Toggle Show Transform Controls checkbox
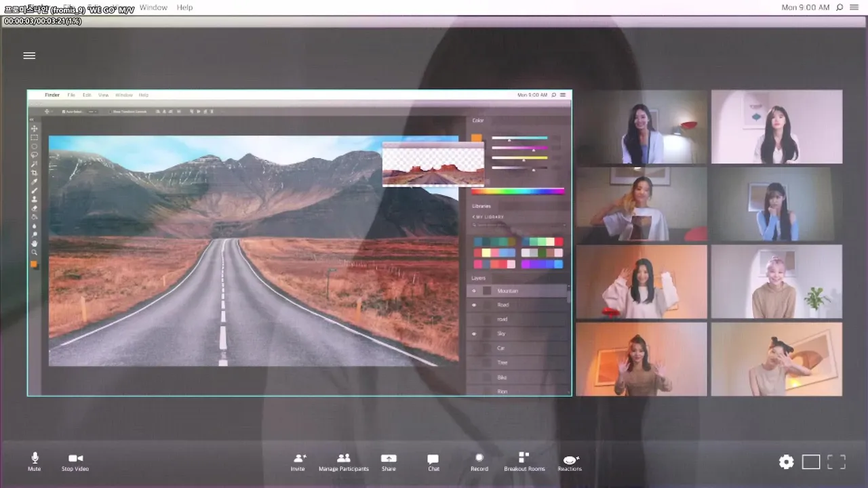Image resolution: width=868 pixels, height=488 pixels. tap(110, 111)
